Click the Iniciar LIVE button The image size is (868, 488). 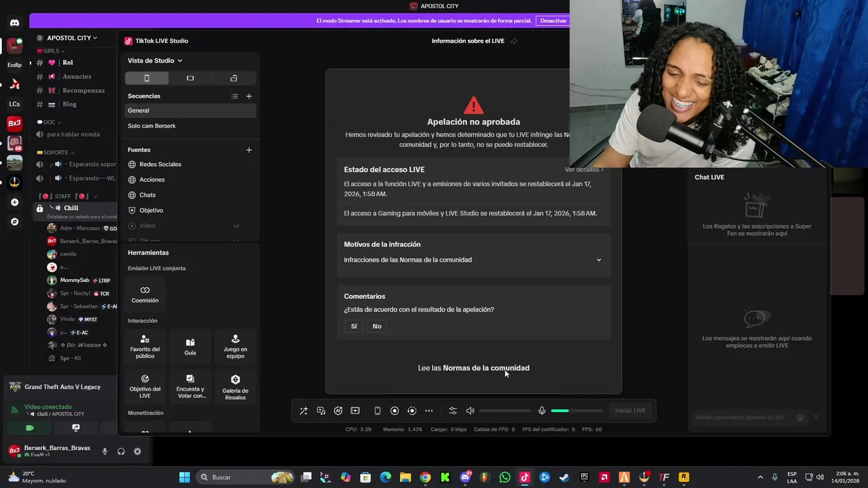click(630, 411)
